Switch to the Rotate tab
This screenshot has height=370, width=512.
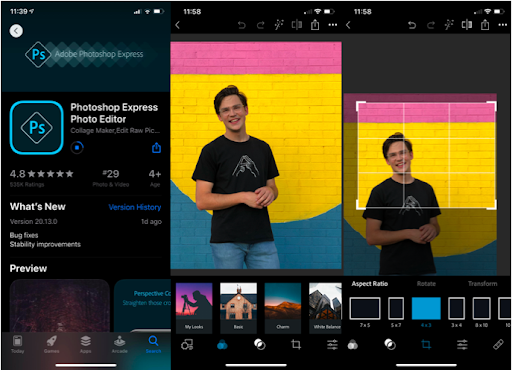tap(426, 284)
